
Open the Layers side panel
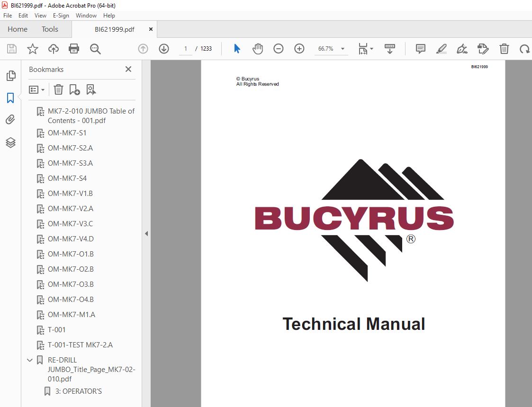[10, 142]
